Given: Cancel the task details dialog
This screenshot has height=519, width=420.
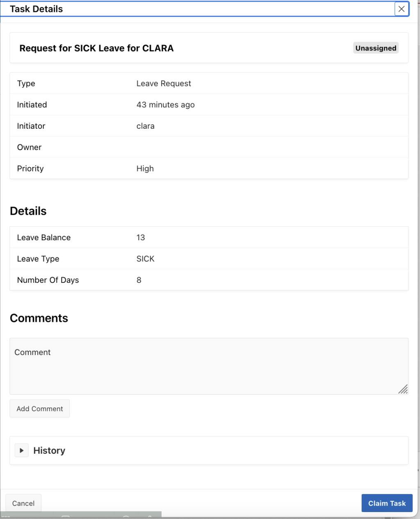Looking at the screenshot, I should pos(23,503).
